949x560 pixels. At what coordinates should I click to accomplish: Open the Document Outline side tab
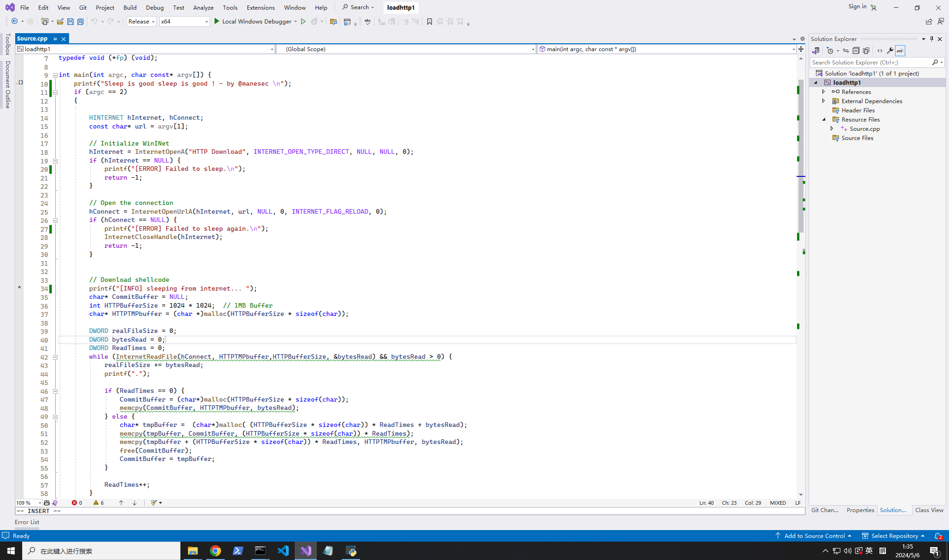coord(8,85)
